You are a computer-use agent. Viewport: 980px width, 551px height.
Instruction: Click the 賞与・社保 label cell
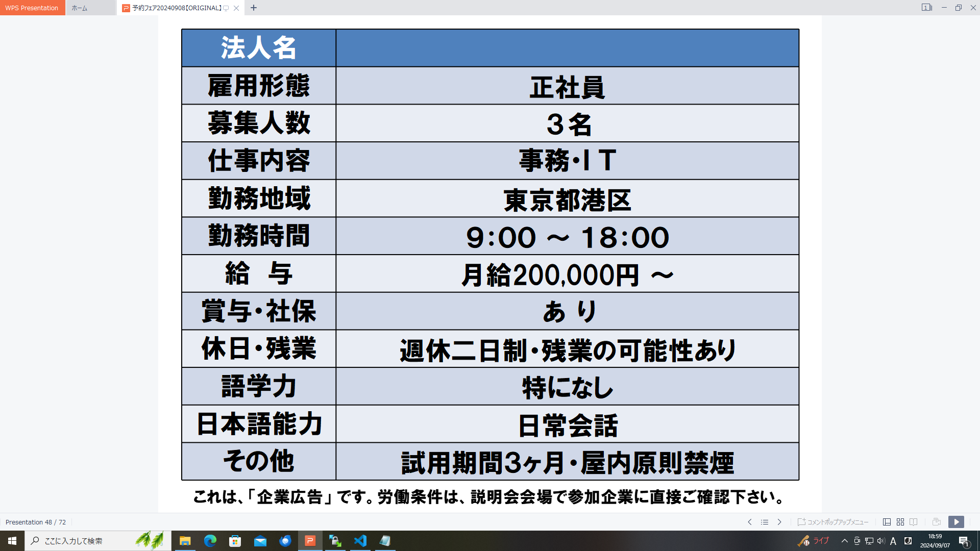[259, 311]
